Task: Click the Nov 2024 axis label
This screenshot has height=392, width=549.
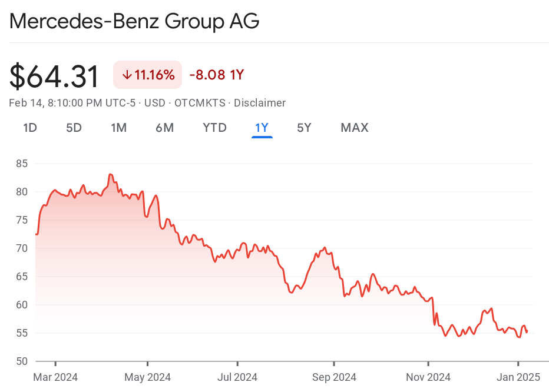Action: pyautogui.click(x=429, y=377)
